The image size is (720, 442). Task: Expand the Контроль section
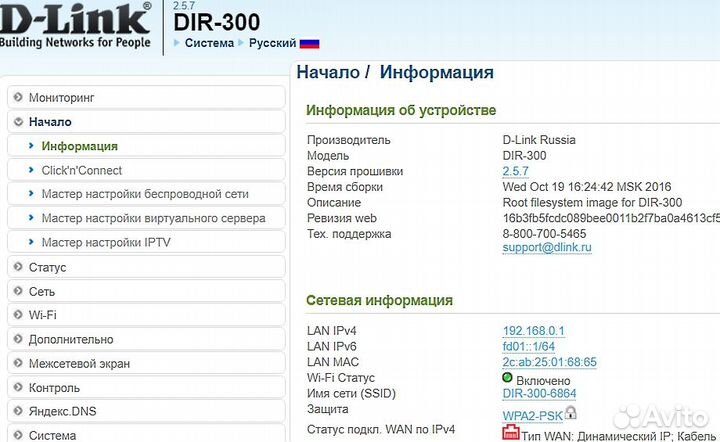point(146,388)
